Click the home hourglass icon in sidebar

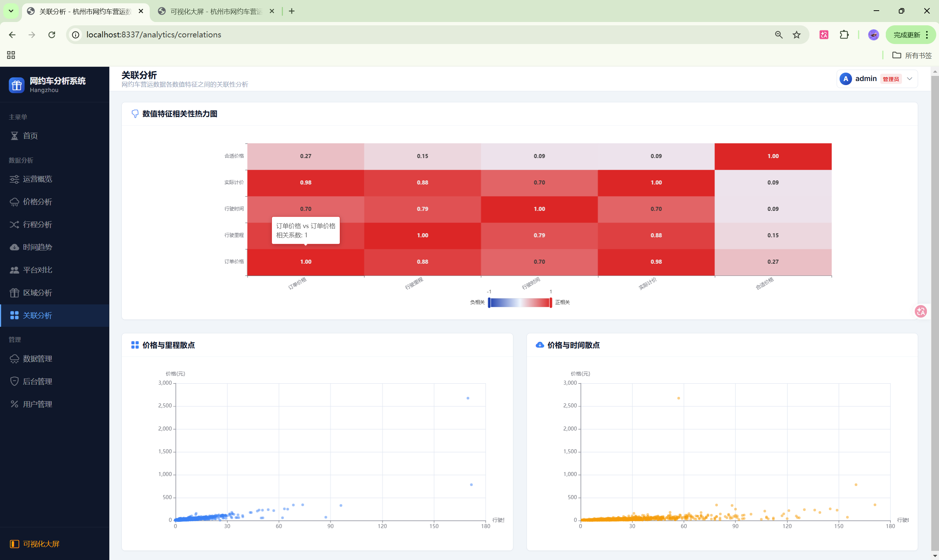coord(14,136)
